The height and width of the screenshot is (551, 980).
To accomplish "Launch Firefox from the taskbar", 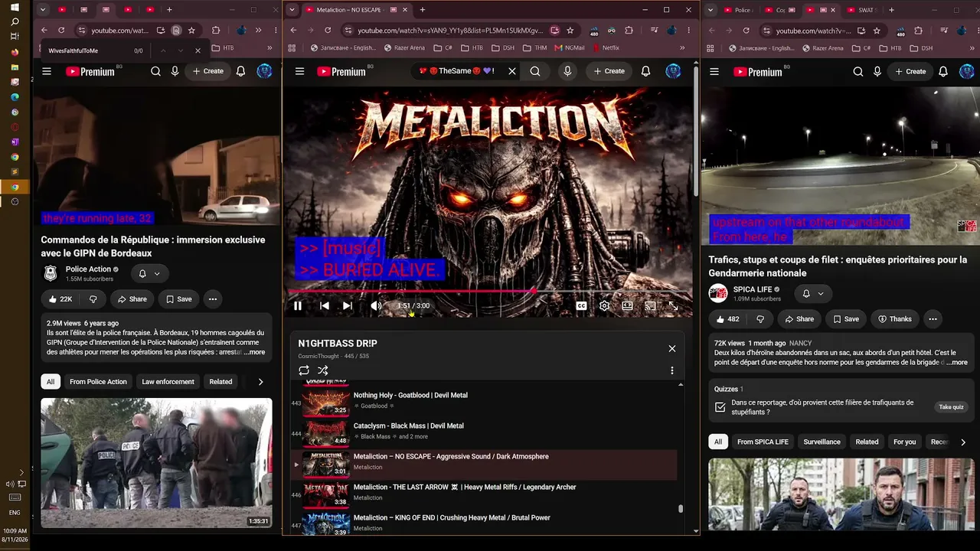I will [x=15, y=52].
